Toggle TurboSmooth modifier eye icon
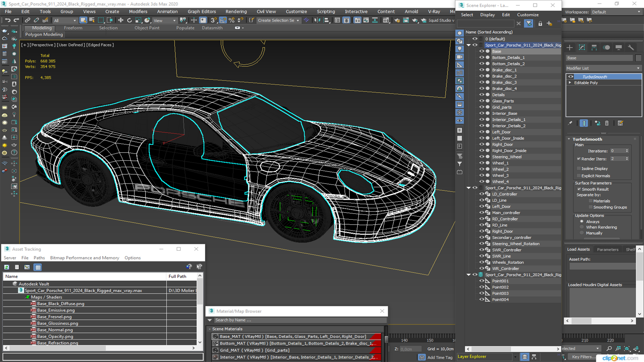 click(571, 77)
